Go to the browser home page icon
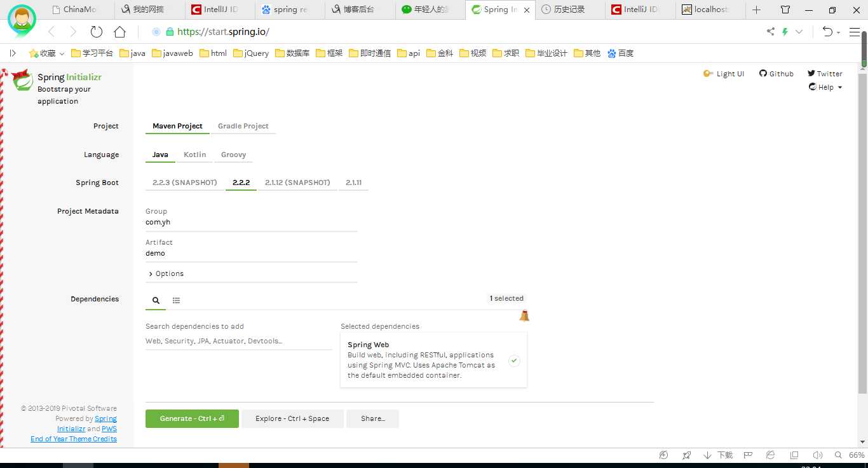The height and width of the screenshot is (468, 868). pyautogui.click(x=119, y=32)
